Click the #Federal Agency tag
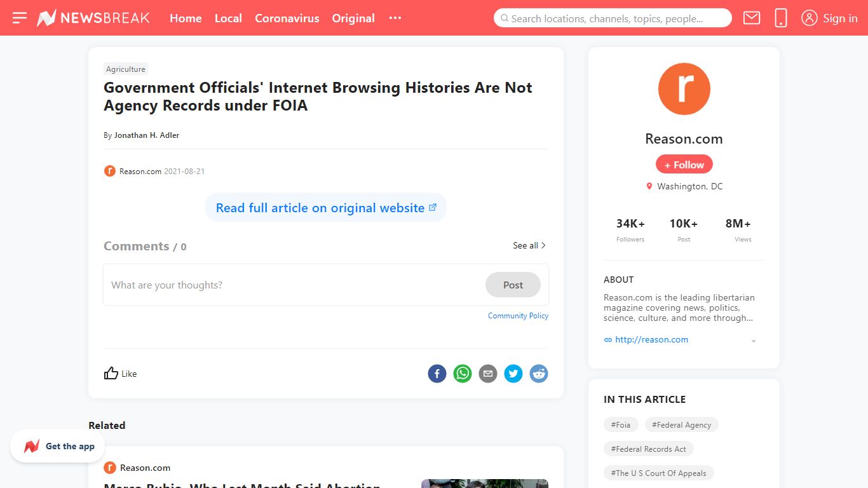Screen dimensions: 868x488 pyautogui.click(x=681, y=424)
